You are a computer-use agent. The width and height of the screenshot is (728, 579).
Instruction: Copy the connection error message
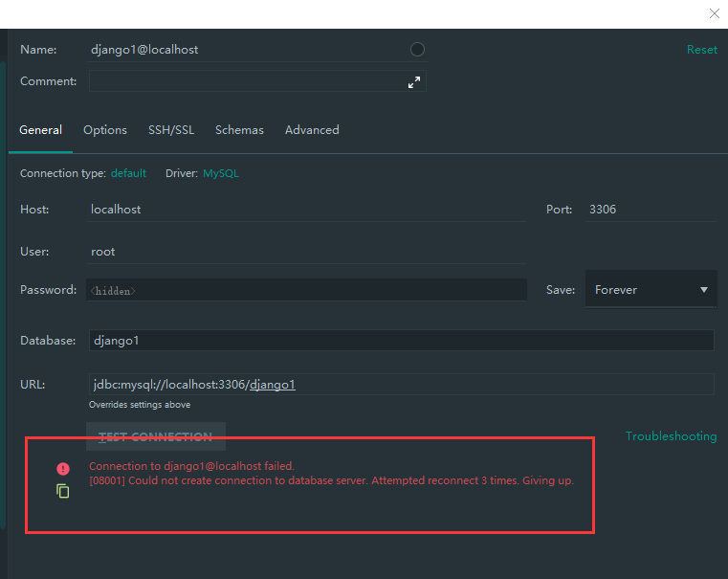[x=63, y=491]
